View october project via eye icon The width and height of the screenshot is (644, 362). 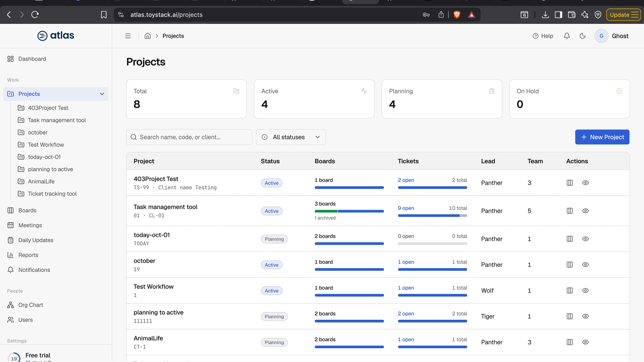(x=585, y=265)
